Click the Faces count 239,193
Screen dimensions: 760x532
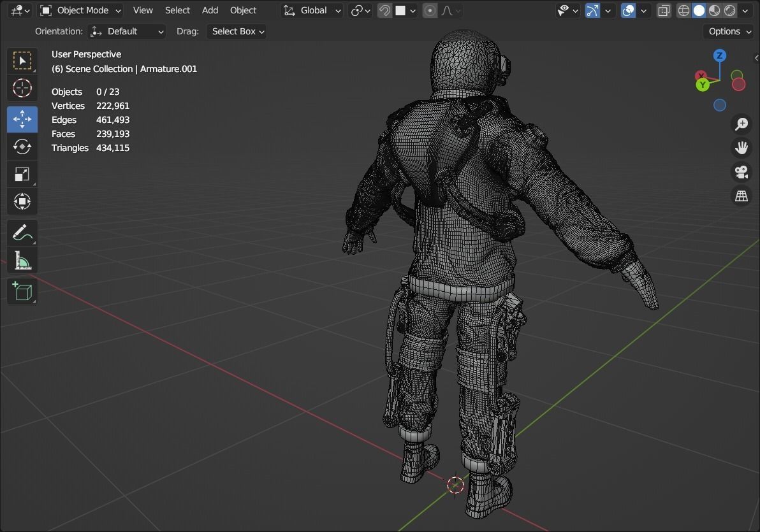pyautogui.click(x=113, y=134)
